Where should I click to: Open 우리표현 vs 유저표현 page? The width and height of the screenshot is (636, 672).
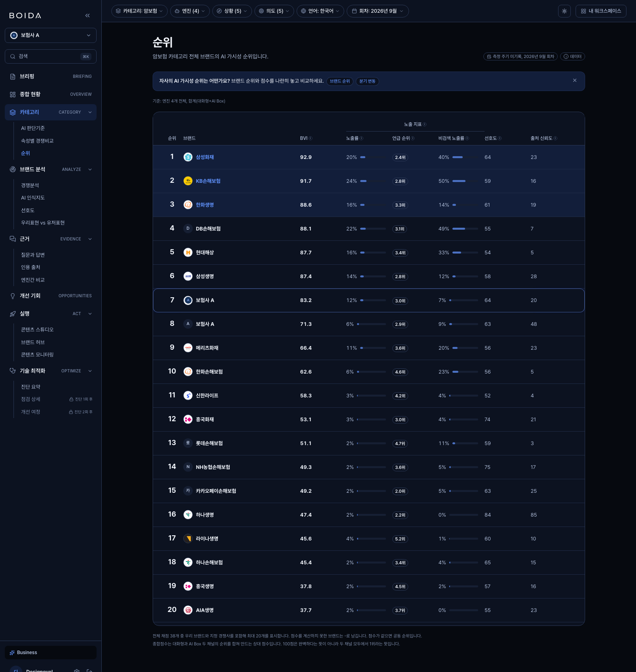tap(43, 223)
